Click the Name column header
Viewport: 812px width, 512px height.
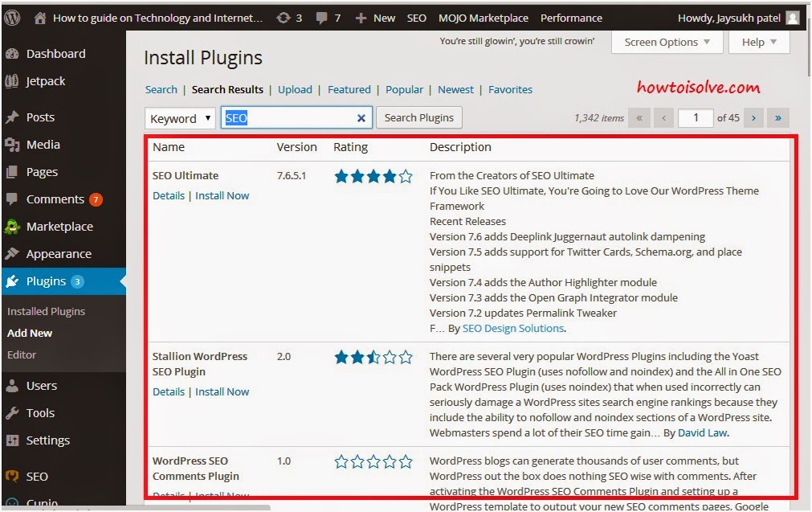click(x=169, y=147)
